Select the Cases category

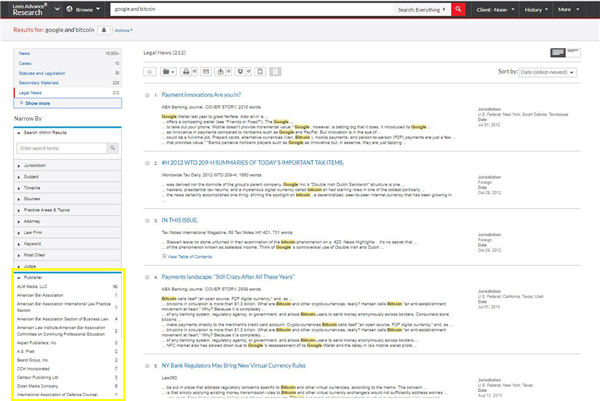pyautogui.click(x=68, y=63)
